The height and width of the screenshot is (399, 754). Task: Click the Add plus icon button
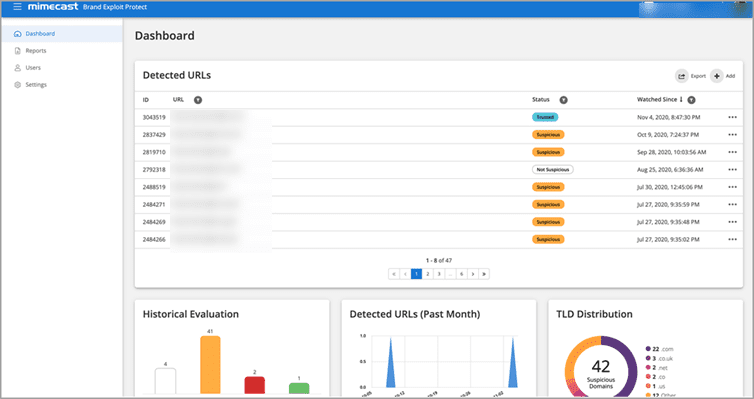[716, 76]
